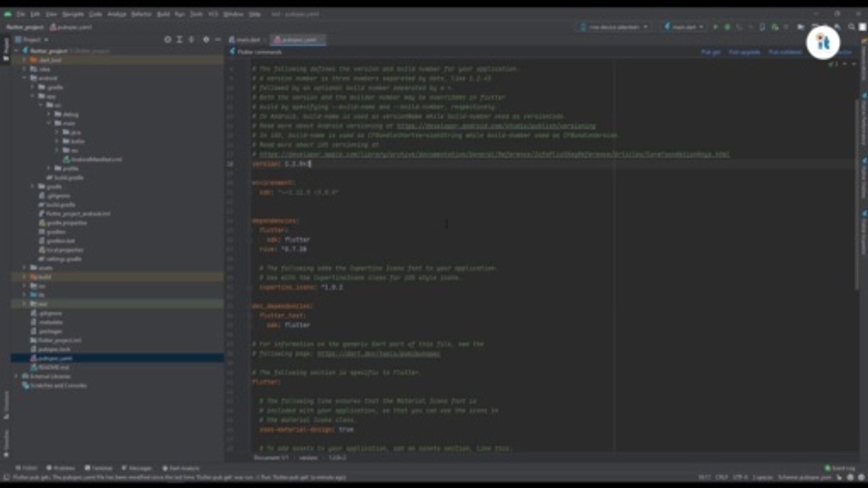Screen dimensions: 868x488
Task: Click the Pub upgrade link
Action: [x=745, y=52]
